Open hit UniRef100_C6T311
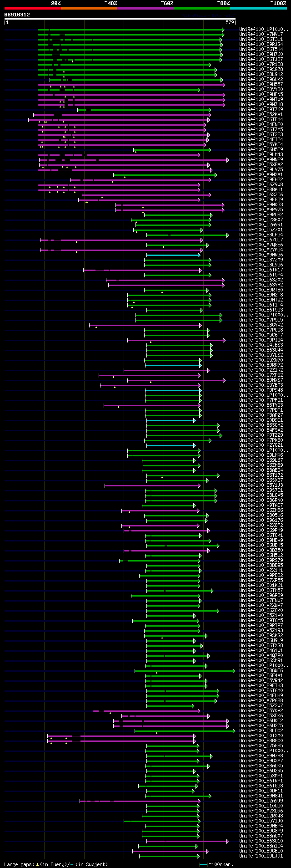Screen dimensions: 291x868 click(x=261, y=39)
